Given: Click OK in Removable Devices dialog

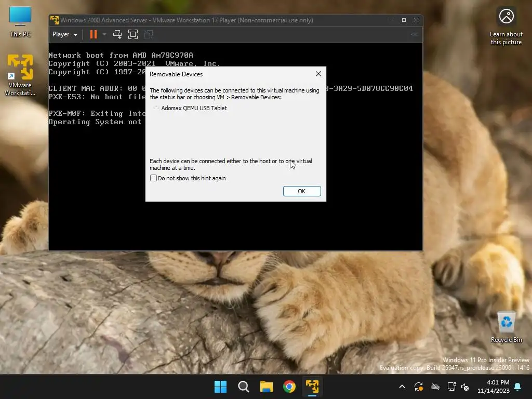Looking at the screenshot, I should pos(302,191).
